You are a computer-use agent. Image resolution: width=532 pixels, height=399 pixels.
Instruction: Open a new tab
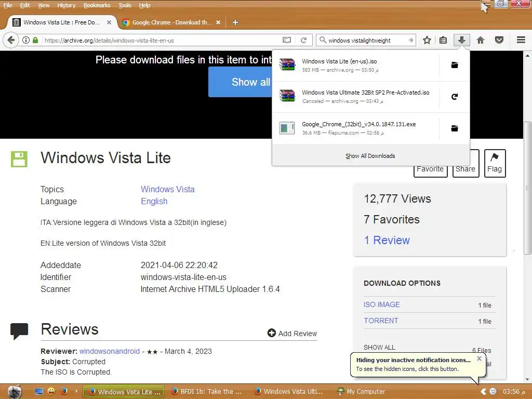235,22
